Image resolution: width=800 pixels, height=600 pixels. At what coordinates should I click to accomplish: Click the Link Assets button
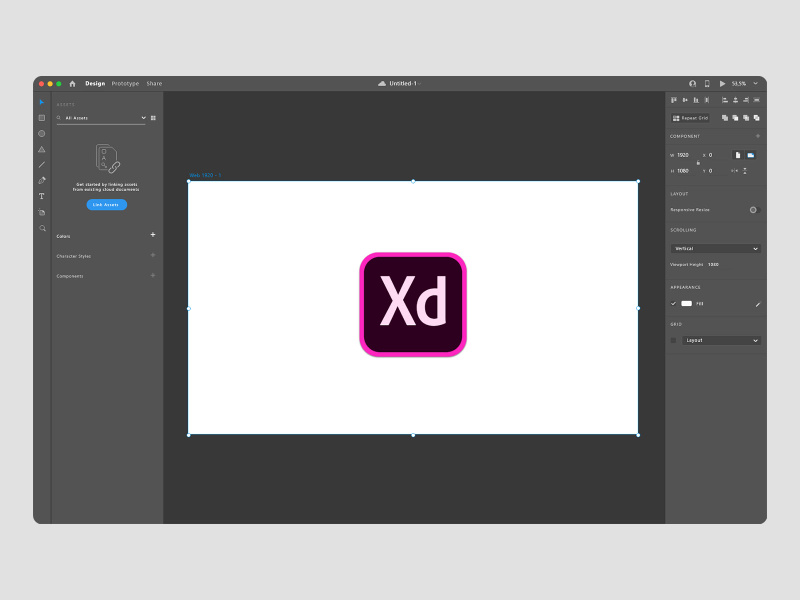tap(106, 204)
